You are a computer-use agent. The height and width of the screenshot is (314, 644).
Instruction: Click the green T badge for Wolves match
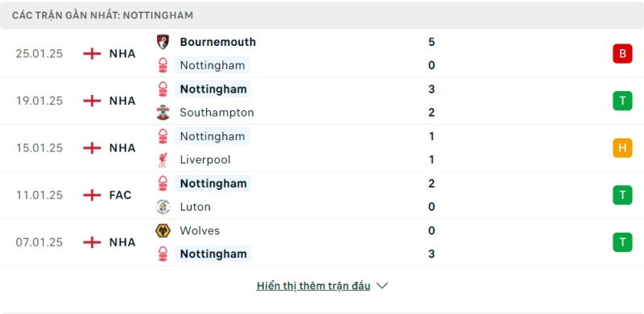pos(622,242)
